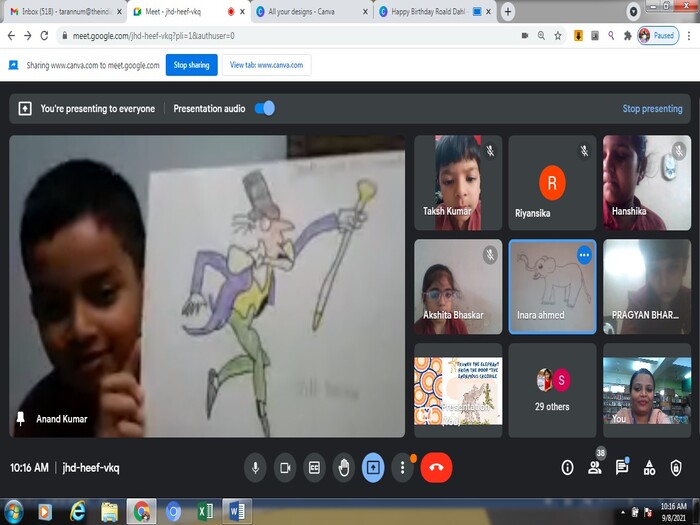700x525 pixels.
Task: Open chat with everyone icon
Action: (622, 467)
